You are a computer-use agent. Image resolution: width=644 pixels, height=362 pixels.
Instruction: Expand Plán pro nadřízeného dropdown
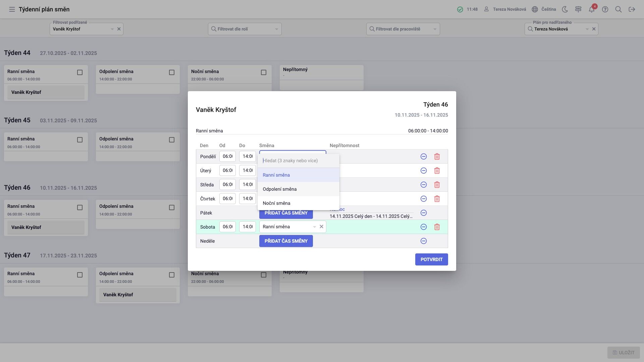[x=587, y=29]
